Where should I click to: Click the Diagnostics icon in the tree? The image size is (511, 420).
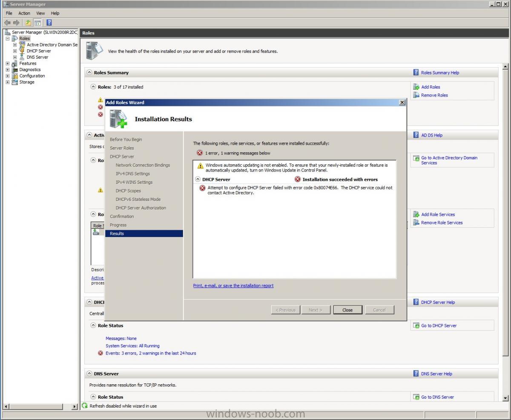coord(15,70)
